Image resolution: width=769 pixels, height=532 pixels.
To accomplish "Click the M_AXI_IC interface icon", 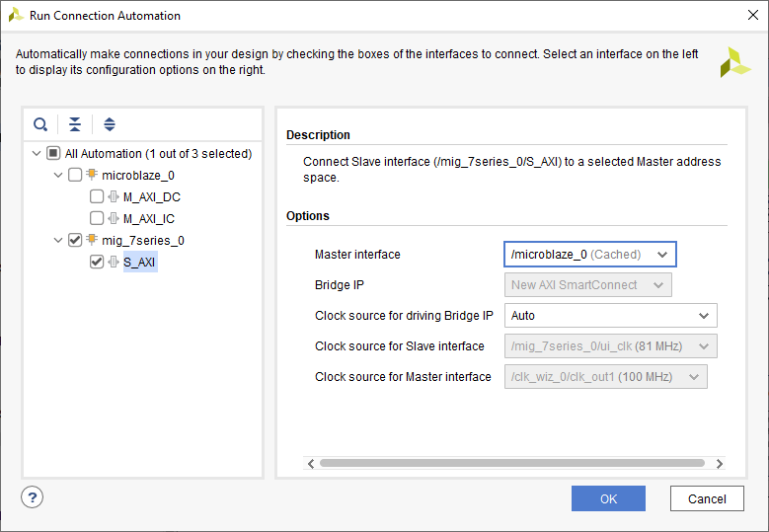I will pyautogui.click(x=114, y=218).
